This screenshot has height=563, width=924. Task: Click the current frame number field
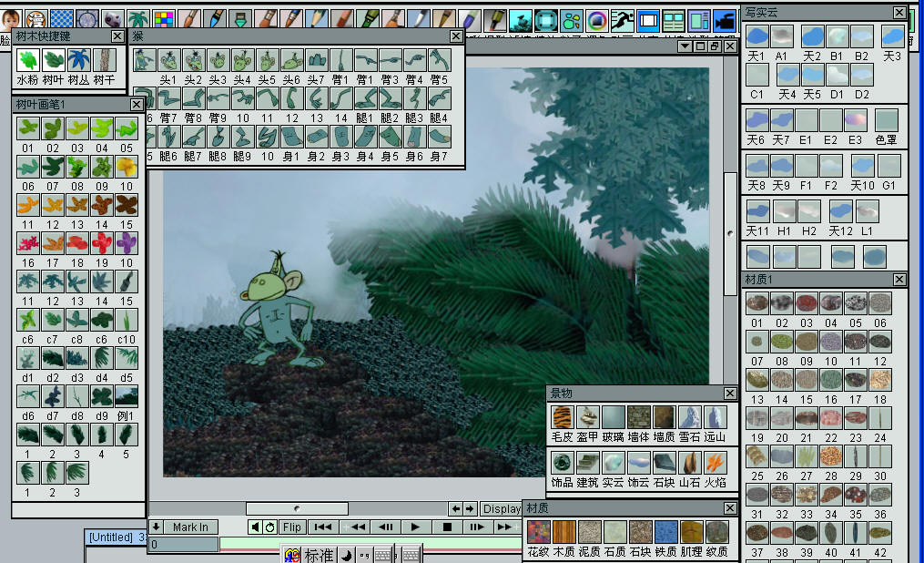[x=183, y=544]
